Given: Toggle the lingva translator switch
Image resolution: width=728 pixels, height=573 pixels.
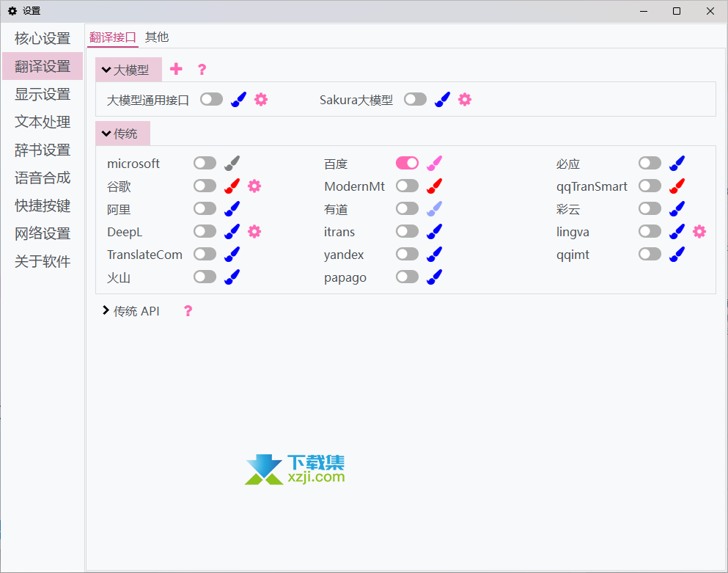Looking at the screenshot, I should tap(650, 231).
